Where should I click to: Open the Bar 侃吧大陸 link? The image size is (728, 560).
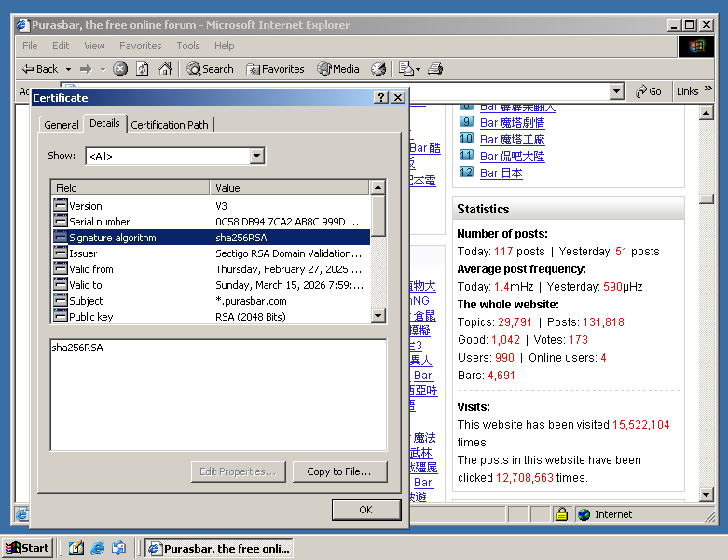512,156
